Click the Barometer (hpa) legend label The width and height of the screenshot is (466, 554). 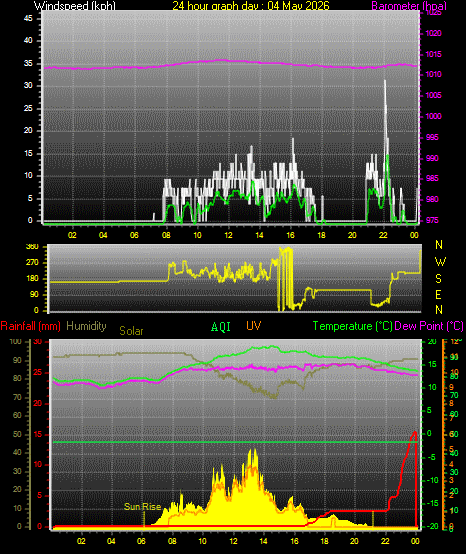(x=409, y=6)
